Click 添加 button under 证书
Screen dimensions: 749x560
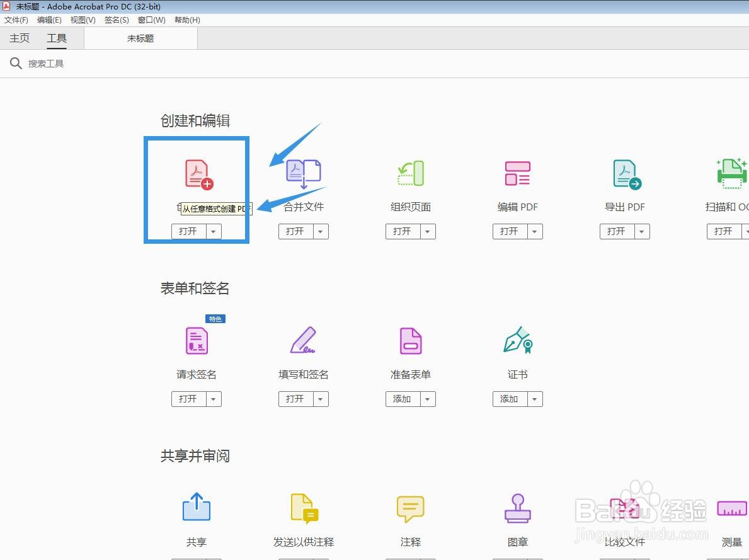510,399
